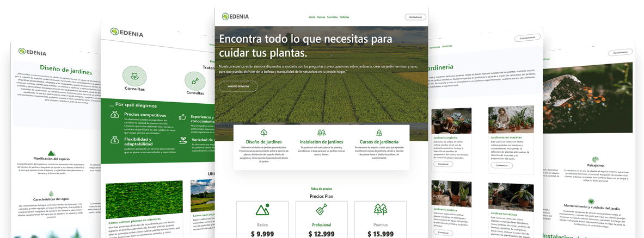Click Comenzar under Jardinería orgánica
644x238 pixels.
coord(443,164)
